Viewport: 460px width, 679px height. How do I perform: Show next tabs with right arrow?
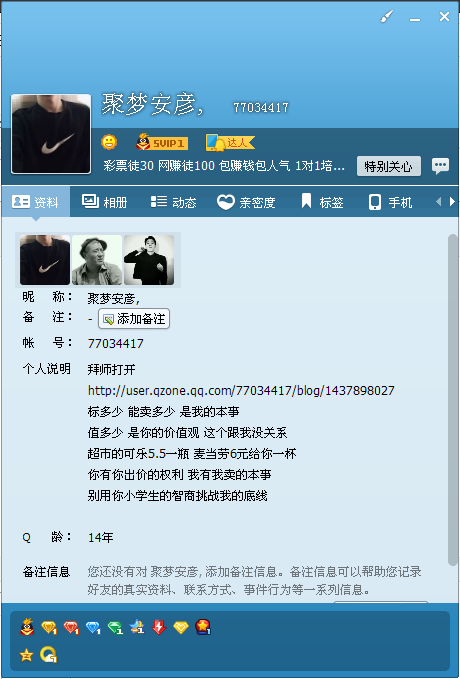point(452,201)
